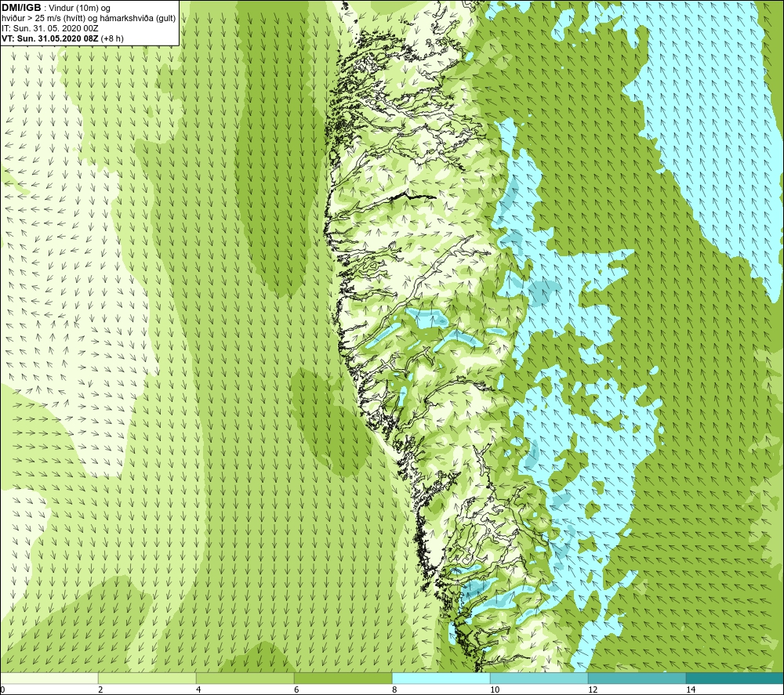The width and height of the screenshot is (784, 695).
Task: Click the legend value label 12
Action: click(593, 690)
